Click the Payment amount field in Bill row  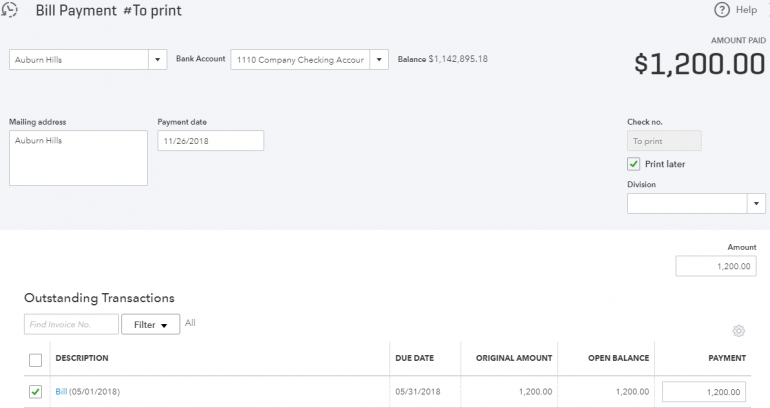[704, 392]
